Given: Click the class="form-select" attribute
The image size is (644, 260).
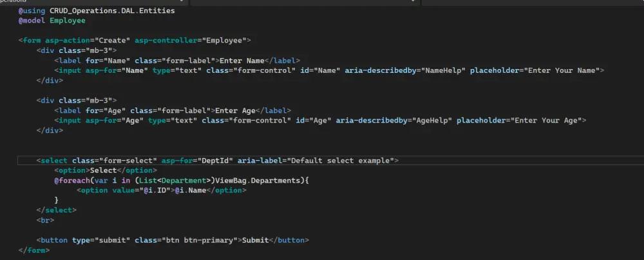Looking at the screenshot, I should [115, 160].
